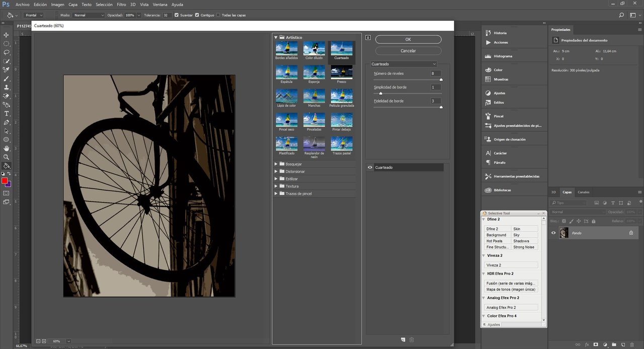Toggle the Suavizar checkbox
This screenshot has width=644, height=349.
coord(176,15)
